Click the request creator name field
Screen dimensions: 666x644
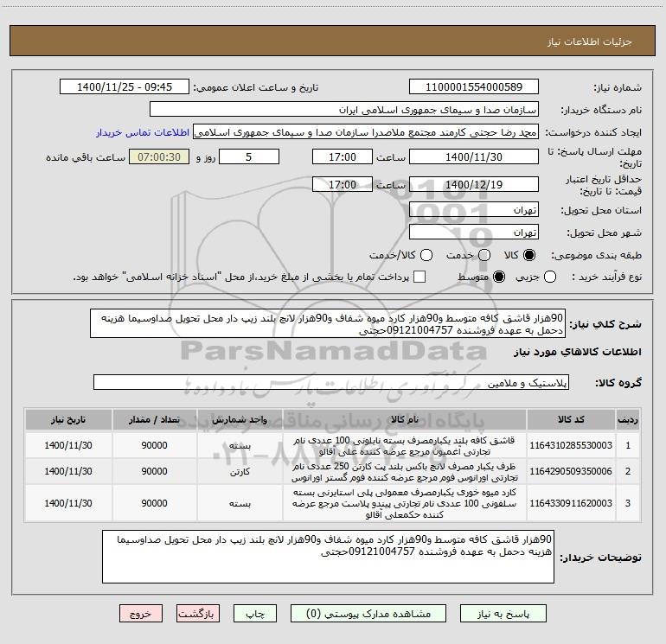pyautogui.click(x=366, y=132)
